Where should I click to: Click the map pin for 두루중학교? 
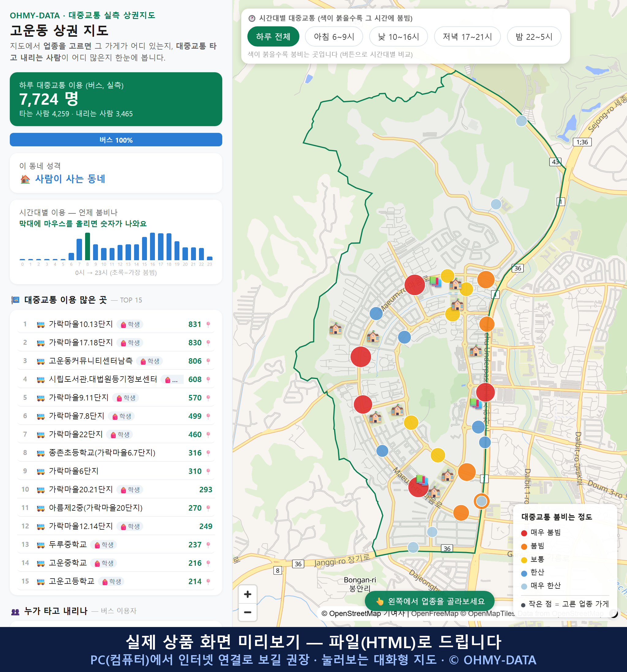pyautogui.click(x=208, y=545)
